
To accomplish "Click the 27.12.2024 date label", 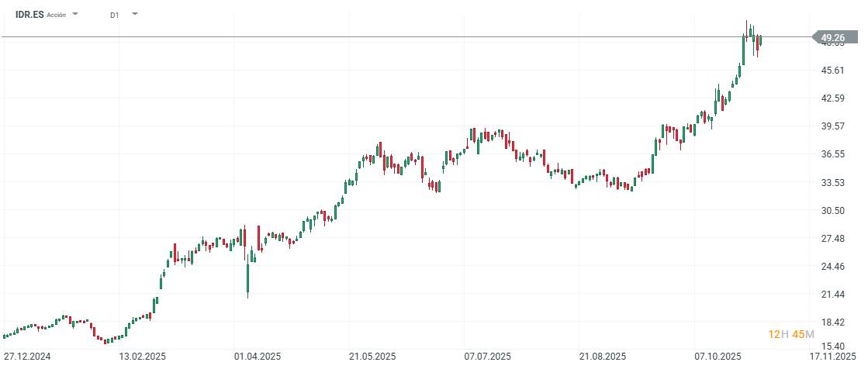I will (26, 357).
